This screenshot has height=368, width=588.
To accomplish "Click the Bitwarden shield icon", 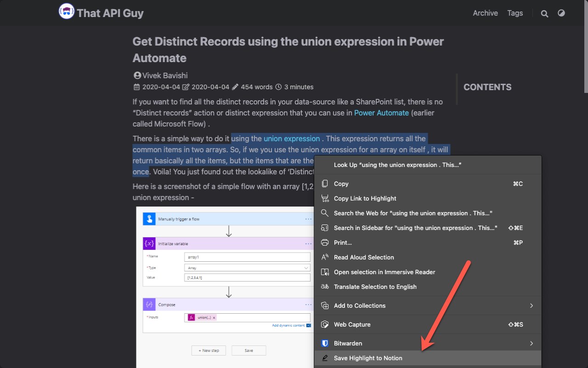I will pos(325,343).
